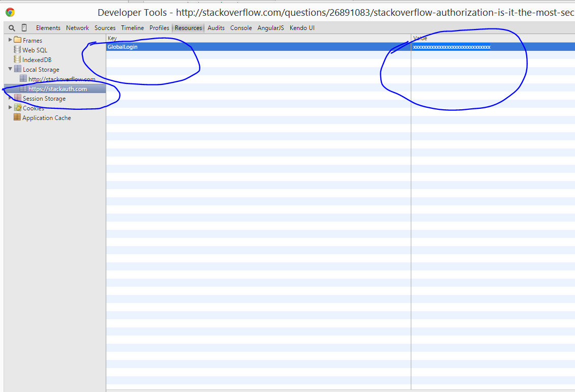Click the stackauth.com storage table icon
Screen dimensions: 575x392
23,88
